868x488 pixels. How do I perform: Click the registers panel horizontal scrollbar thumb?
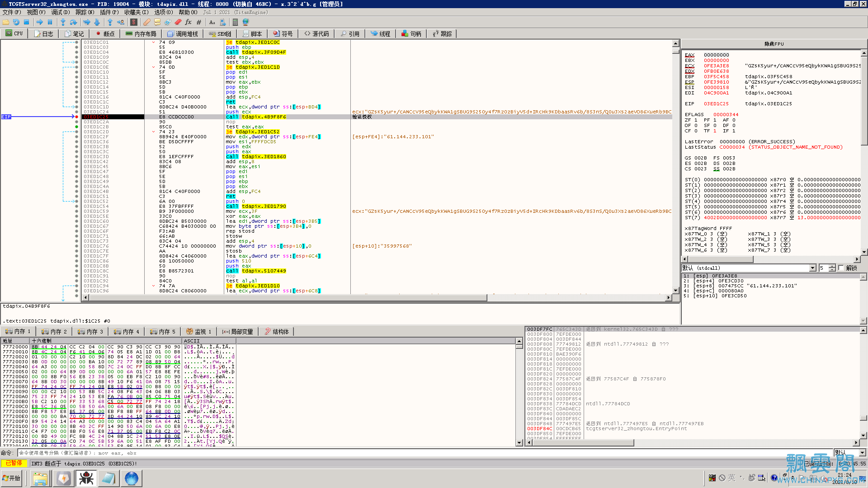(720, 259)
